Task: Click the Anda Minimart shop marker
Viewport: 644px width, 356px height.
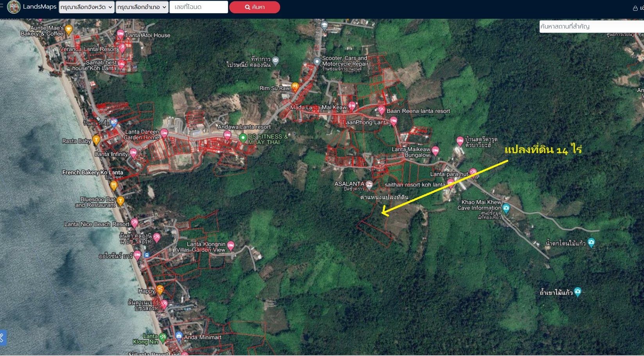Action: pyautogui.click(x=179, y=335)
